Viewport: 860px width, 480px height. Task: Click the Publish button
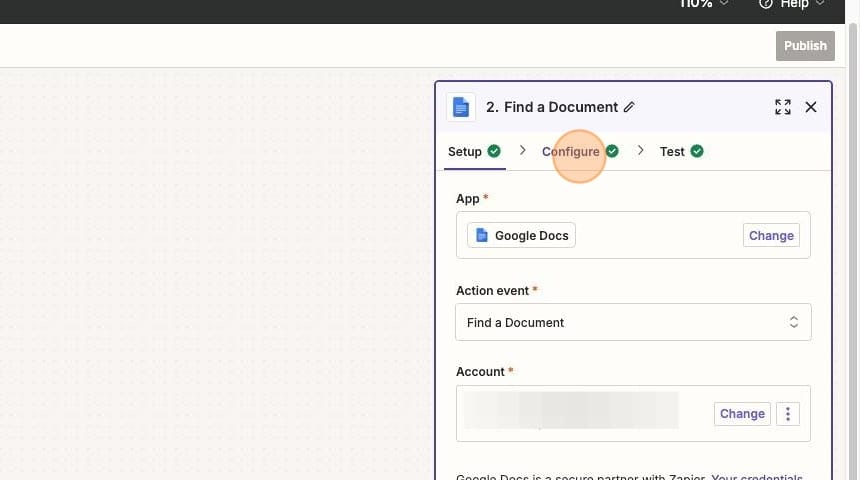click(805, 46)
